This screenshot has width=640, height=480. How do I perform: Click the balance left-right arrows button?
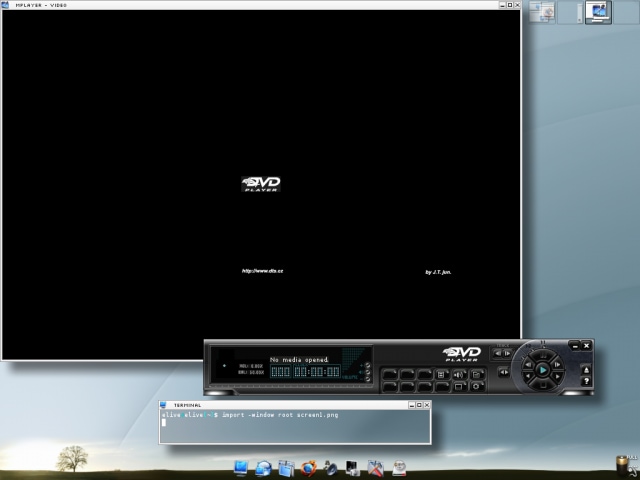point(504,372)
